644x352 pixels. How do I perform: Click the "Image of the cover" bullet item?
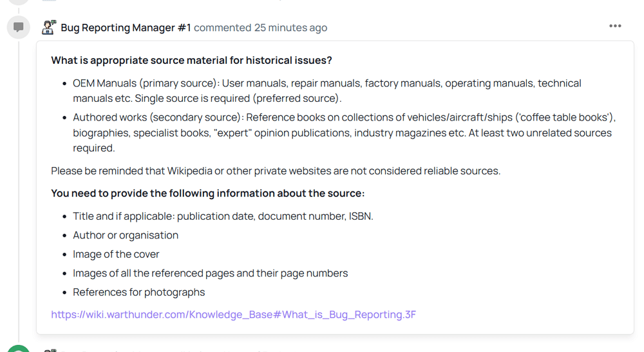(x=116, y=254)
